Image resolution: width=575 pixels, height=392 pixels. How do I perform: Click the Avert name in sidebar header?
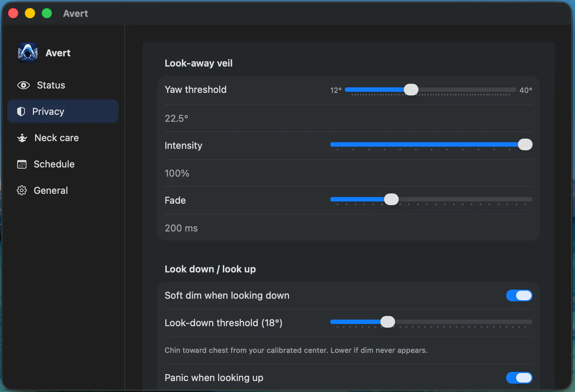click(x=58, y=53)
